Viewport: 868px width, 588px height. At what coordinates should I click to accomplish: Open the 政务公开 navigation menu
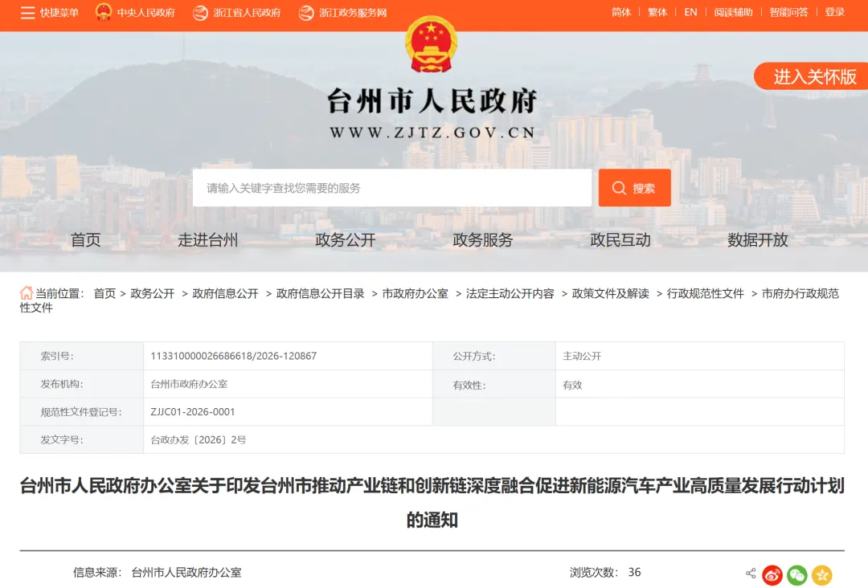click(x=346, y=240)
